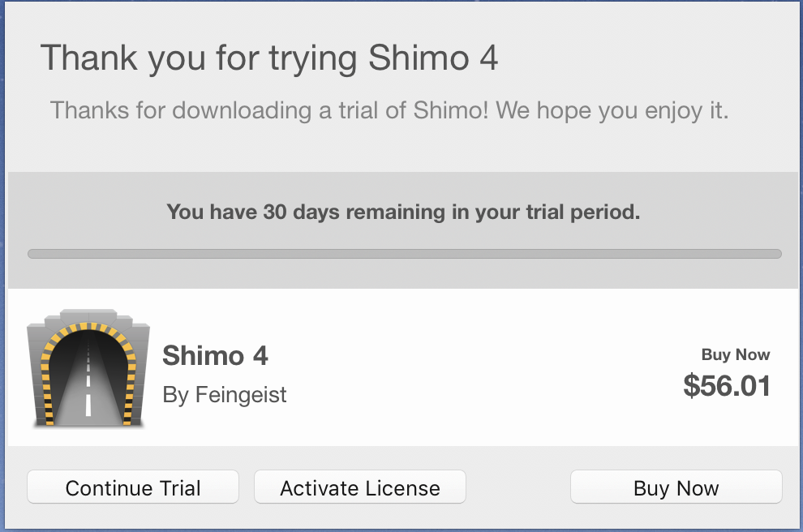Click the Shimo 4 tunnel app icon

[x=88, y=367]
